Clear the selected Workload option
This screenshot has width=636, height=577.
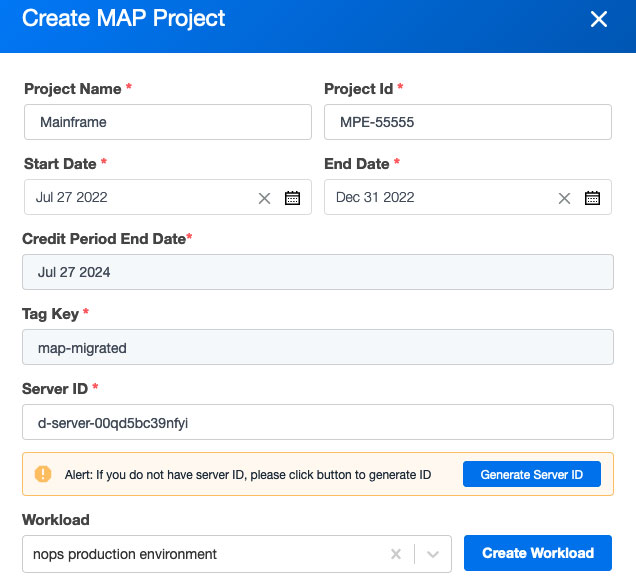coord(396,554)
